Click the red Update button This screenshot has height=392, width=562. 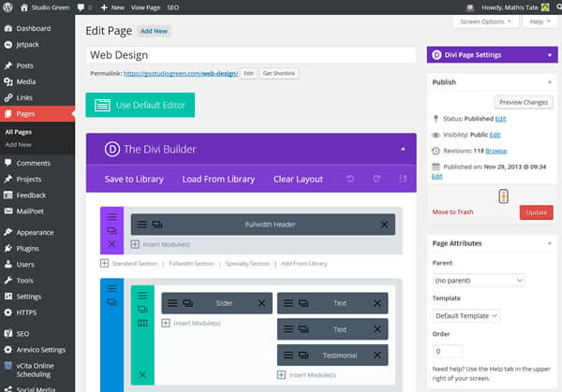click(x=536, y=212)
